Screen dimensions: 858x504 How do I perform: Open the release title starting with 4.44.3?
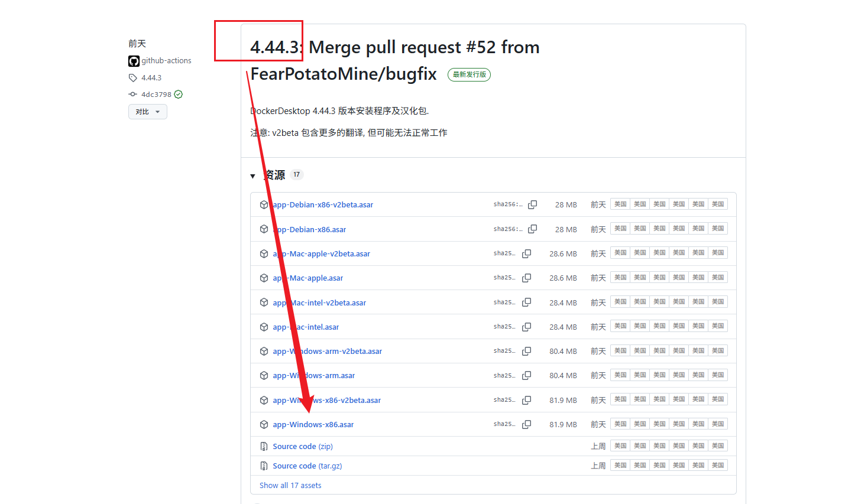click(x=395, y=60)
